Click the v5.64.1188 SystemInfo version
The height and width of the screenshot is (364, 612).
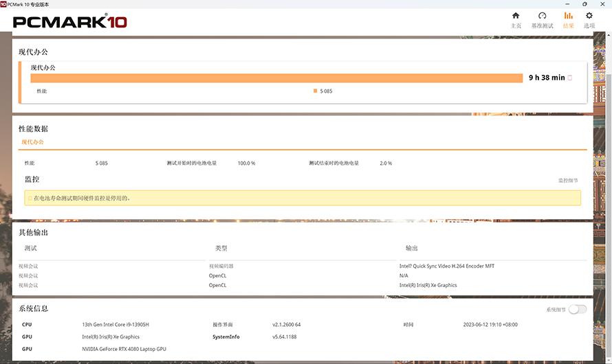pyautogui.click(x=285, y=337)
